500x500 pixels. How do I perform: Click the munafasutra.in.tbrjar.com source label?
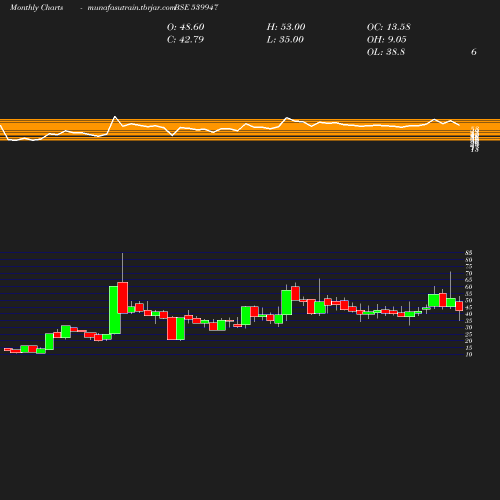click(131, 8)
